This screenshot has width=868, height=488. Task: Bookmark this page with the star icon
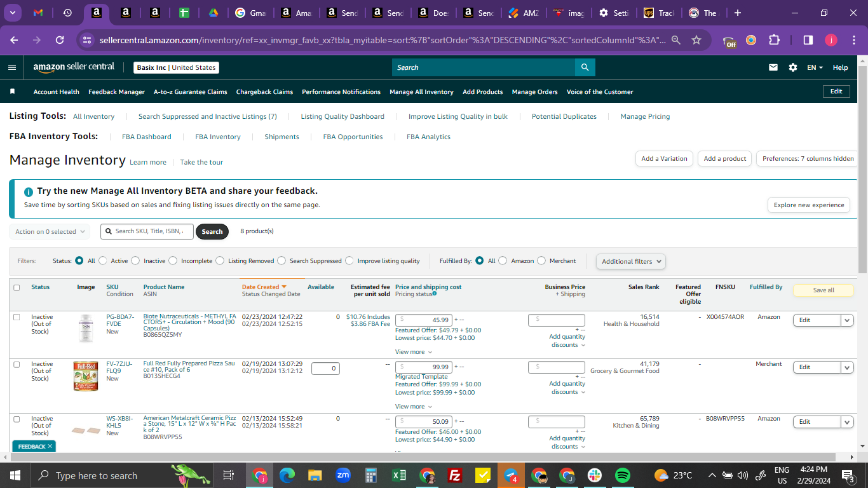696,40
